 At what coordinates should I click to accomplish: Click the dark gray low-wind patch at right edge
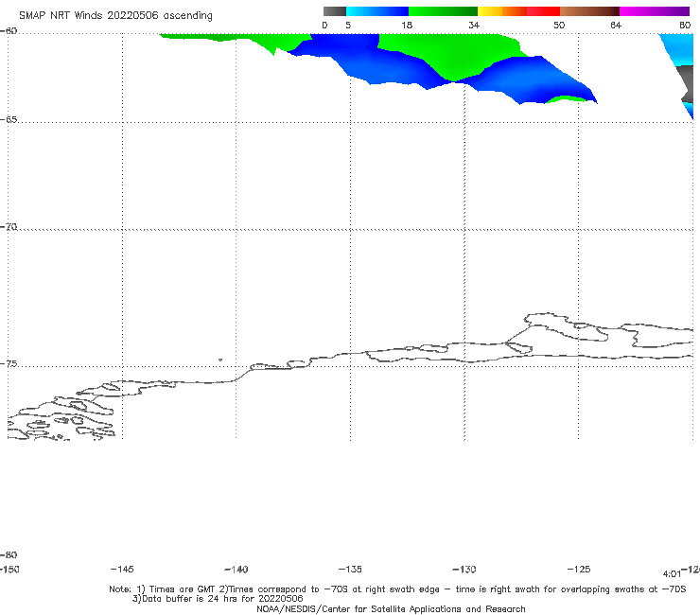[686, 83]
